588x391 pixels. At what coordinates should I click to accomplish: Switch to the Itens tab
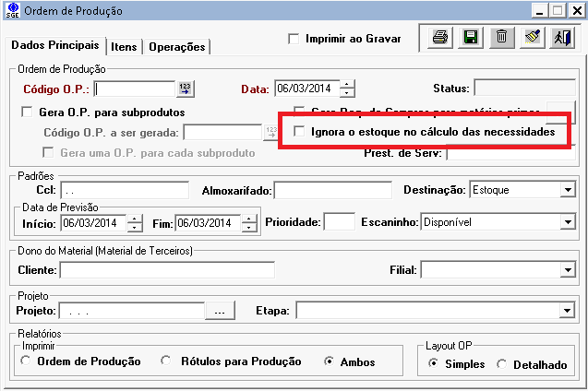tap(124, 46)
